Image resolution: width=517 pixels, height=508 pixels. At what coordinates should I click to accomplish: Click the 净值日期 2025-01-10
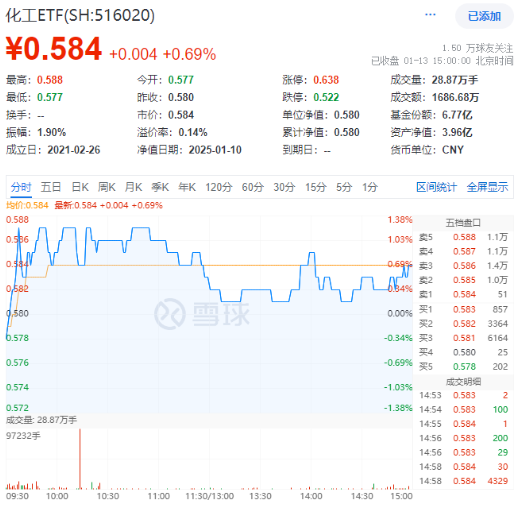[215, 150]
